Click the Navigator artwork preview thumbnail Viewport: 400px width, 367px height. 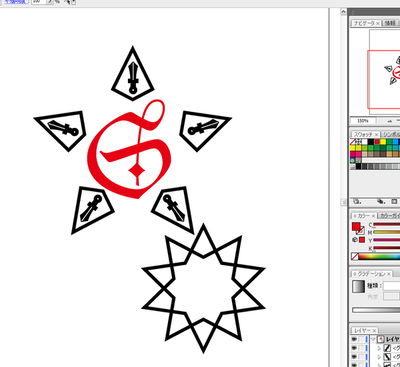point(385,72)
